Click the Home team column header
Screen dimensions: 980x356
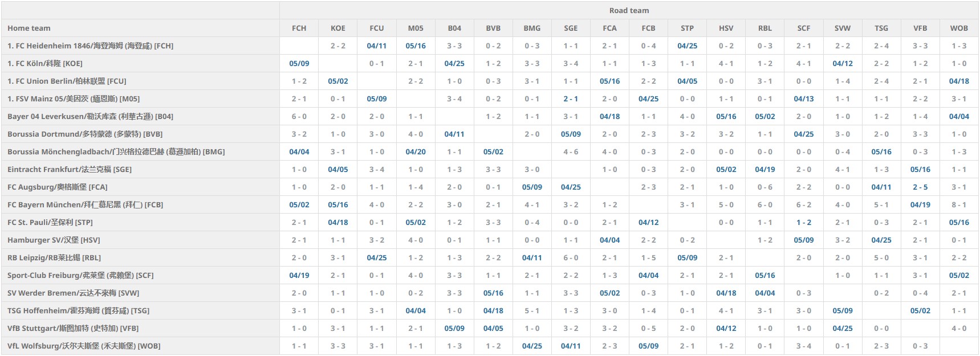(29, 28)
